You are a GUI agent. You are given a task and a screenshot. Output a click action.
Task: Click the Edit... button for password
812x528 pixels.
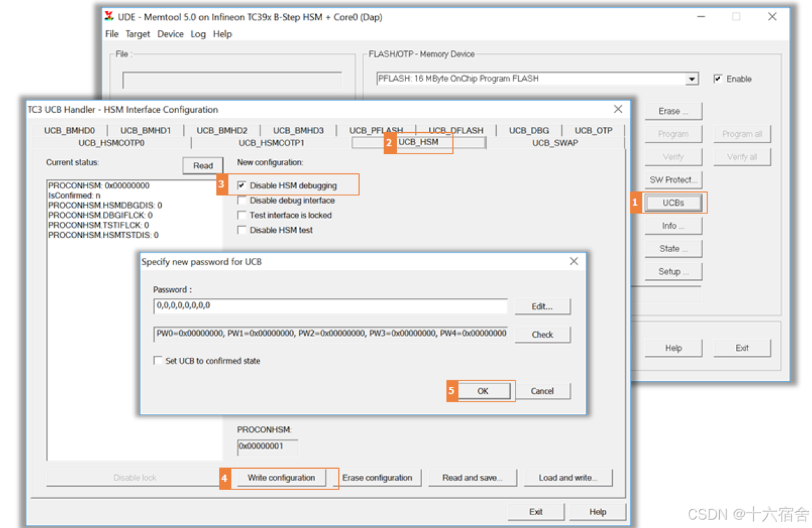coord(542,306)
